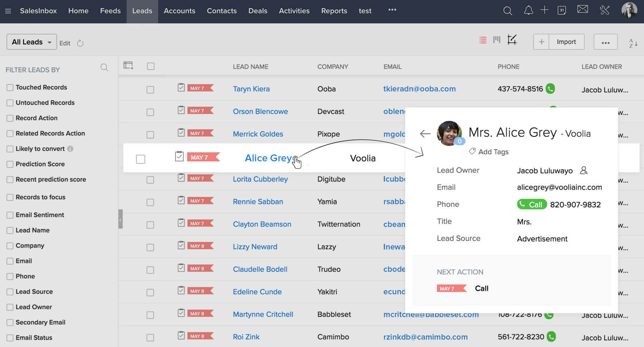Go to the Deals tab

pos(258,11)
